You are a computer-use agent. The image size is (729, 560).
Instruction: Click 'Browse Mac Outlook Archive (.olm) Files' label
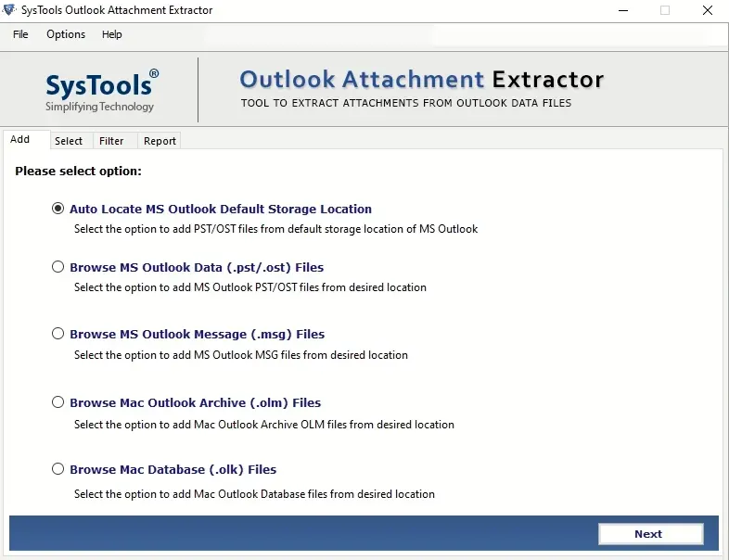click(x=196, y=403)
